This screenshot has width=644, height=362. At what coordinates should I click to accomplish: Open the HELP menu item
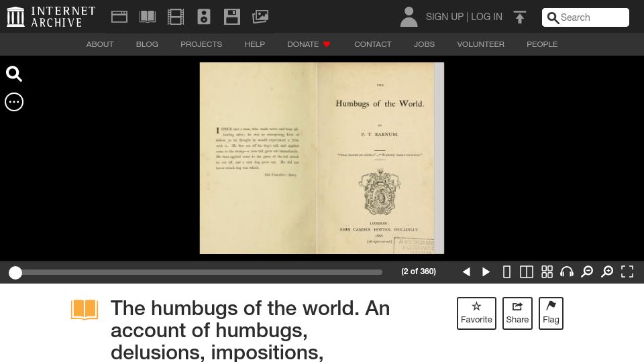[x=255, y=44]
